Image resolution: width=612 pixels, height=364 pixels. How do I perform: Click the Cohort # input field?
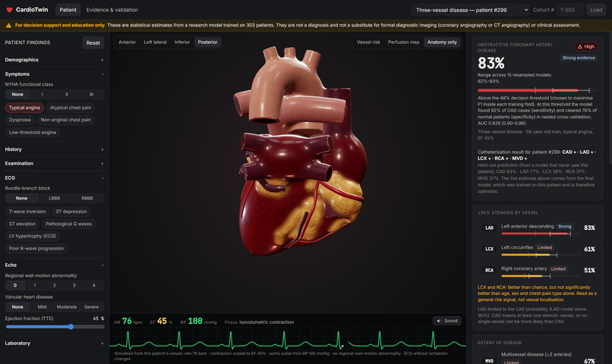(x=569, y=10)
